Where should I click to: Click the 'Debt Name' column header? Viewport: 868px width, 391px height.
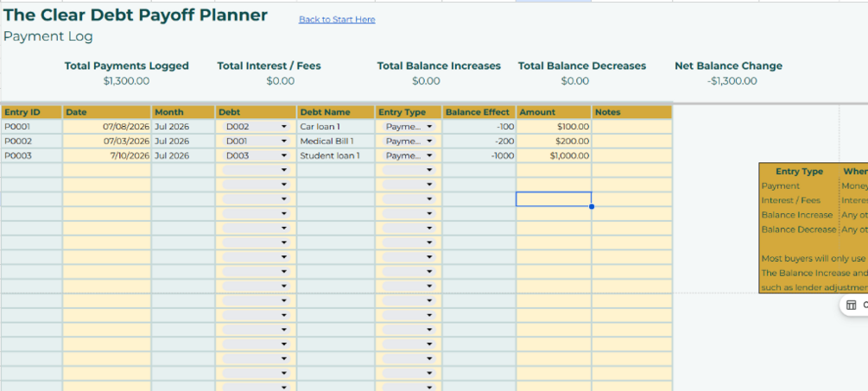(x=336, y=112)
